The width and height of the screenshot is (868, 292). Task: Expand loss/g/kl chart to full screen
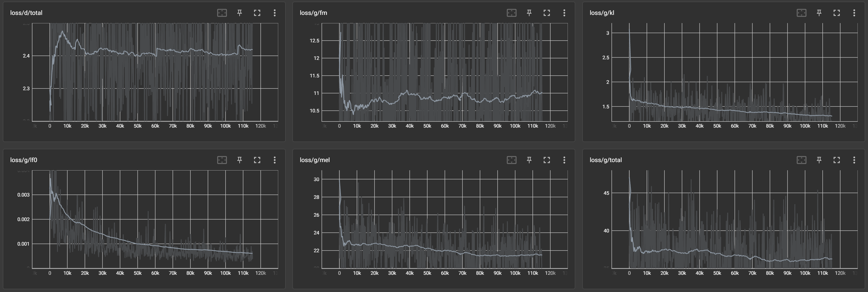[x=836, y=13]
